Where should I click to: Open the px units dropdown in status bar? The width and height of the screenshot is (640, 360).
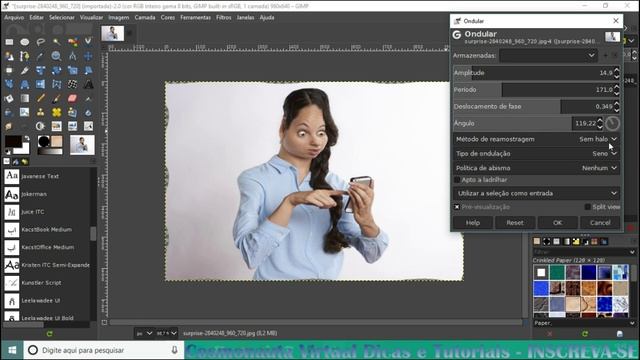(x=144, y=333)
